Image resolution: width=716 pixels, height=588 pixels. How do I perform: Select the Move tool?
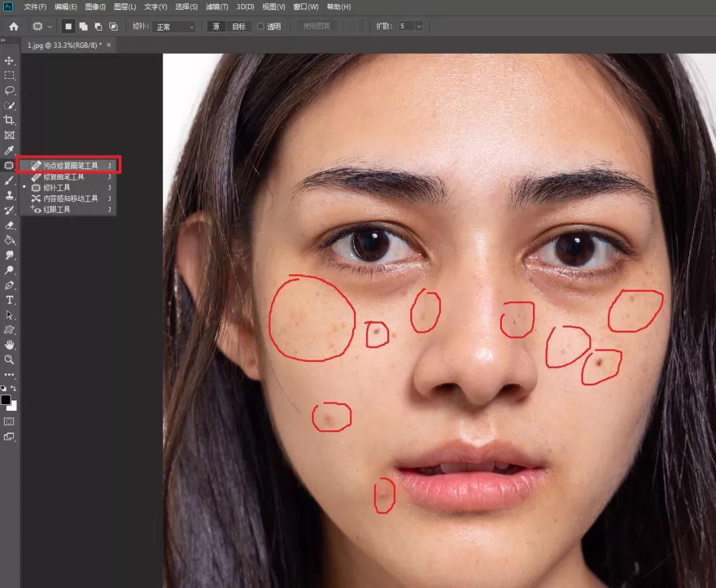[x=9, y=61]
